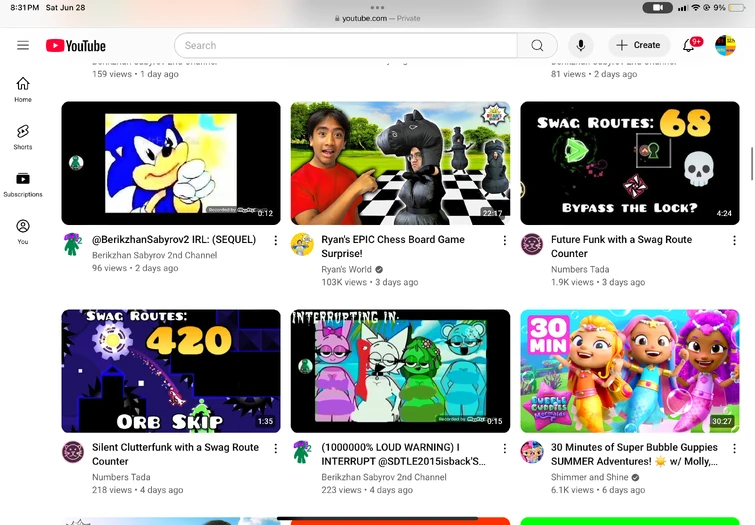Open Shorts in sidebar
Screen dimensions: 755x525
coord(23,137)
